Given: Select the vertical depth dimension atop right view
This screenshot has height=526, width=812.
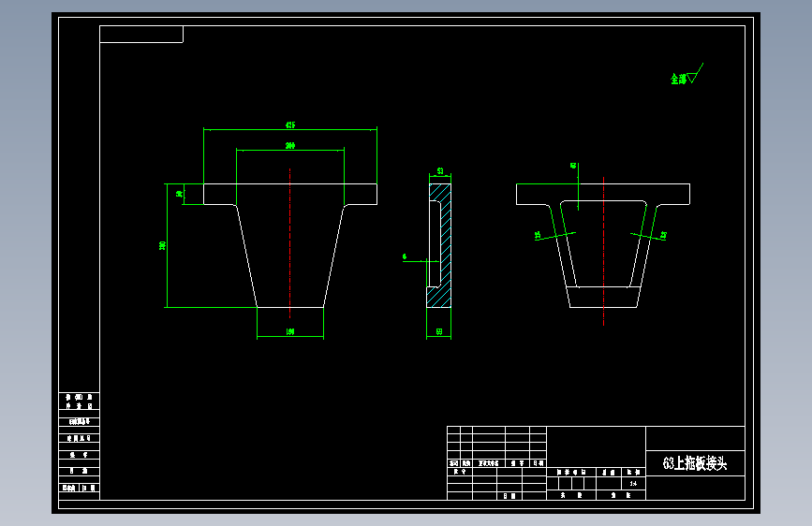Looking at the screenshot, I should click(x=573, y=166).
